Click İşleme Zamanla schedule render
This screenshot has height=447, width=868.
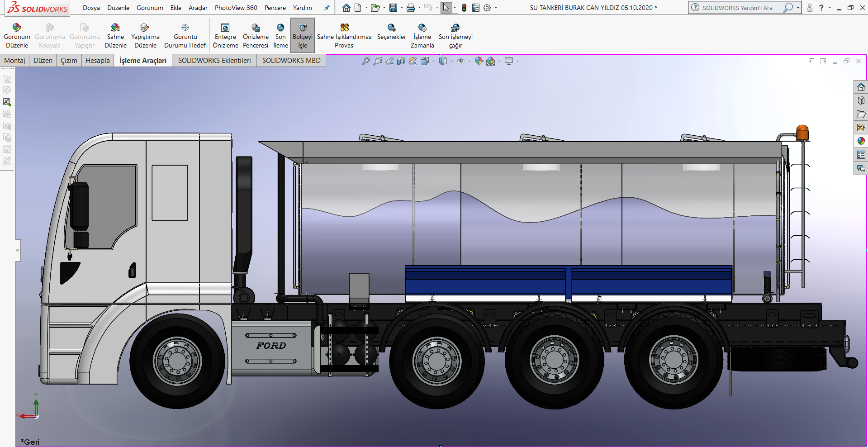(x=422, y=36)
